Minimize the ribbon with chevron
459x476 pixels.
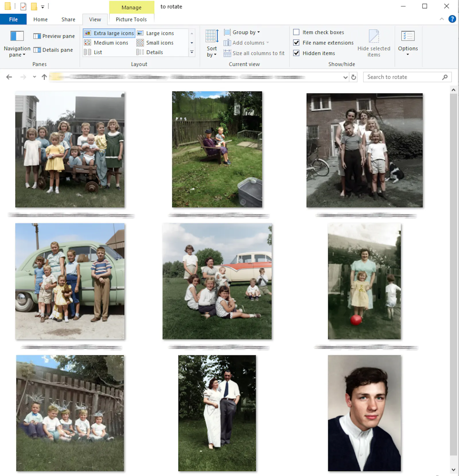(442, 19)
